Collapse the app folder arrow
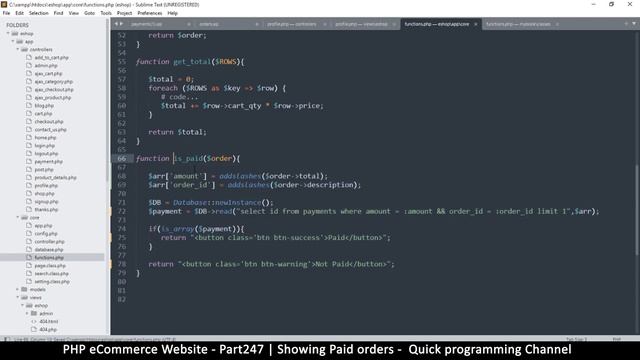The image size is (640, 360). (x=13, y=41)
